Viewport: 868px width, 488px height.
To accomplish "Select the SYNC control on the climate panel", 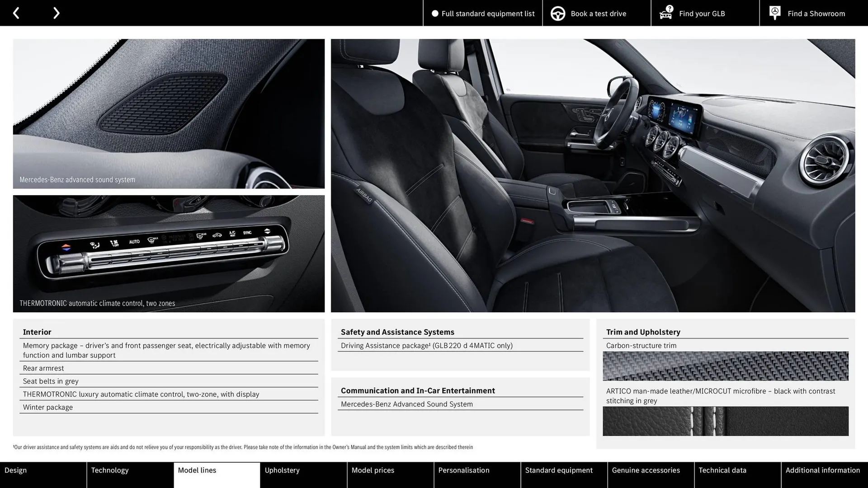I will (x=247, y=233).
